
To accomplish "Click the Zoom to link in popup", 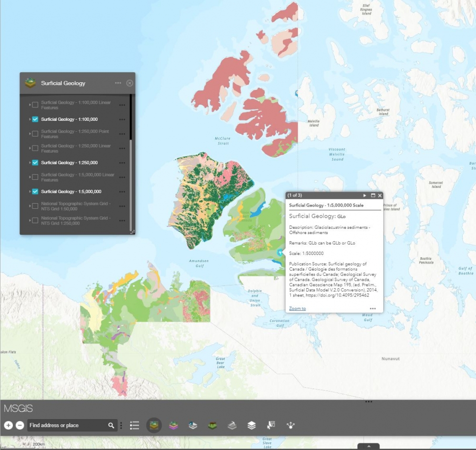I will point(297,309).
